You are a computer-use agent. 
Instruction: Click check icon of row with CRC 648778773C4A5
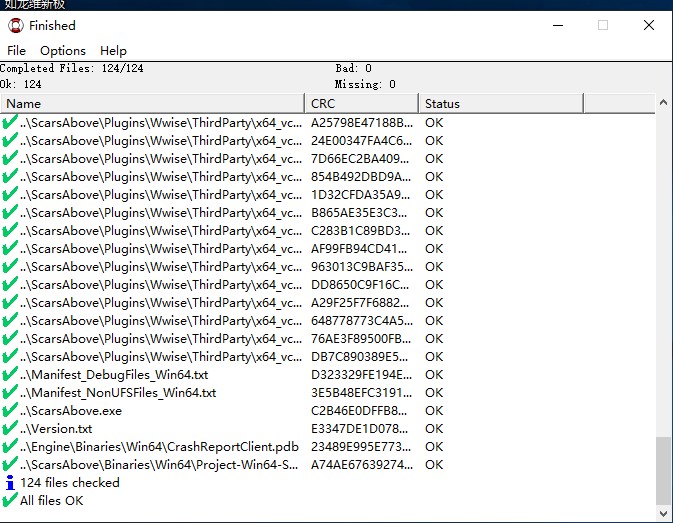pyautogui.click(x=9, y=321)
